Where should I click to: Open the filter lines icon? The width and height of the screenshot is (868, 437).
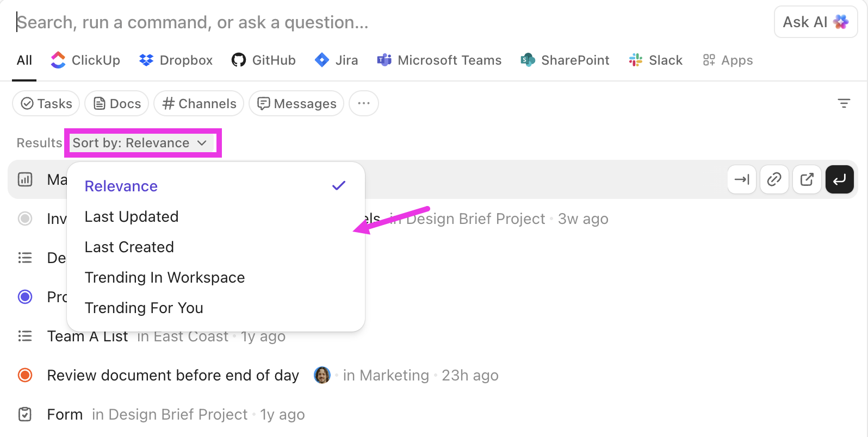[x=844, y=103]
